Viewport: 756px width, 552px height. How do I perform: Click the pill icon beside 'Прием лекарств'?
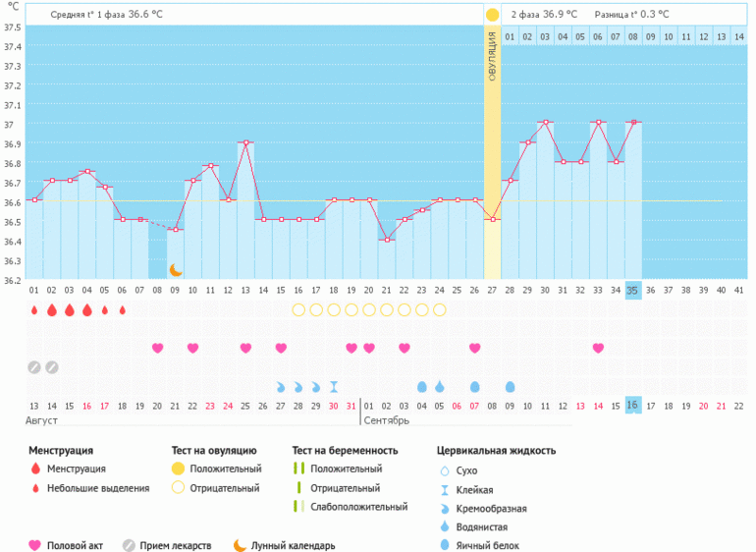[x=129, y=545]
